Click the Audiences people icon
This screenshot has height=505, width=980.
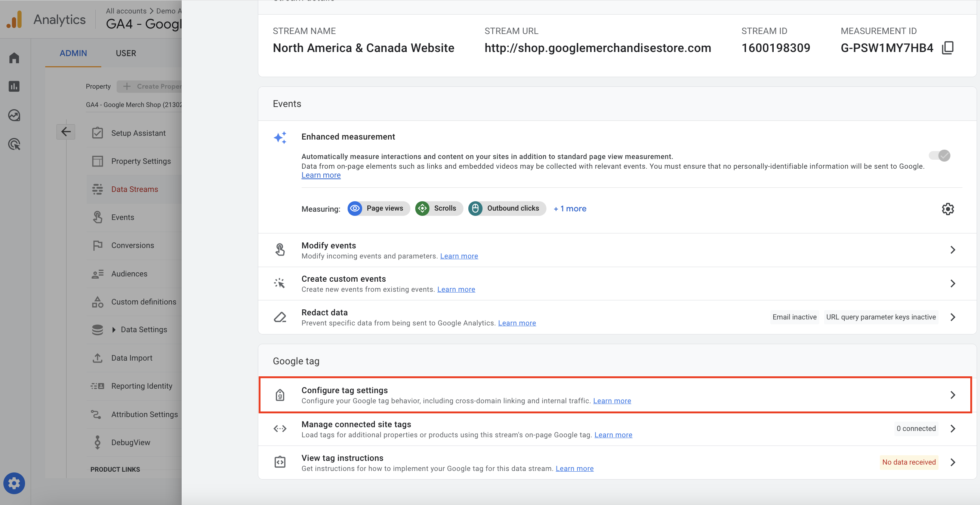[x=98, y=273]
